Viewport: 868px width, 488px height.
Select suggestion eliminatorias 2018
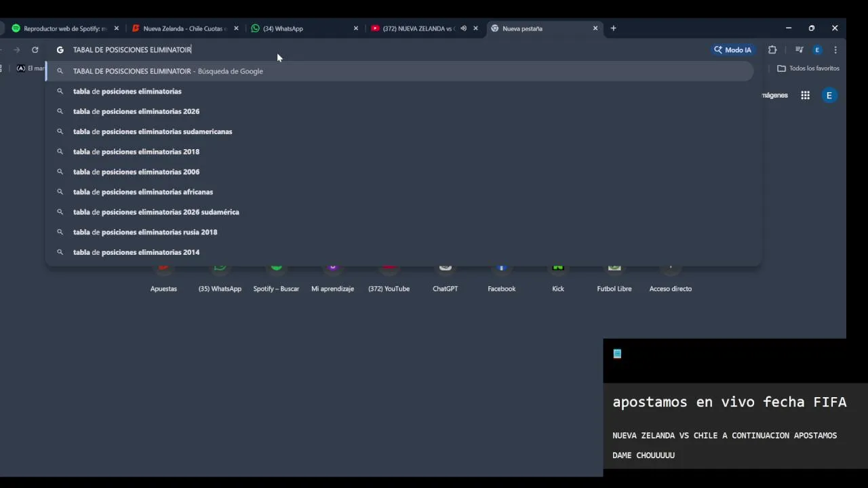(399, 152)
